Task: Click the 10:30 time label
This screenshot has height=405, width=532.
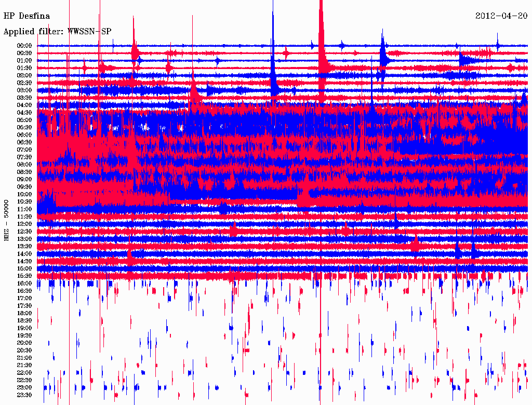Action: click(x=24, y=201)
